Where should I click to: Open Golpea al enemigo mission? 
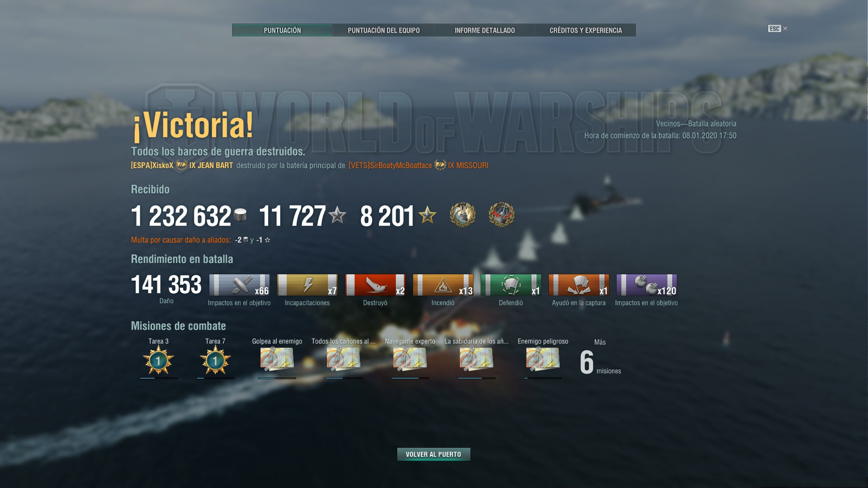tap(277, 359)
